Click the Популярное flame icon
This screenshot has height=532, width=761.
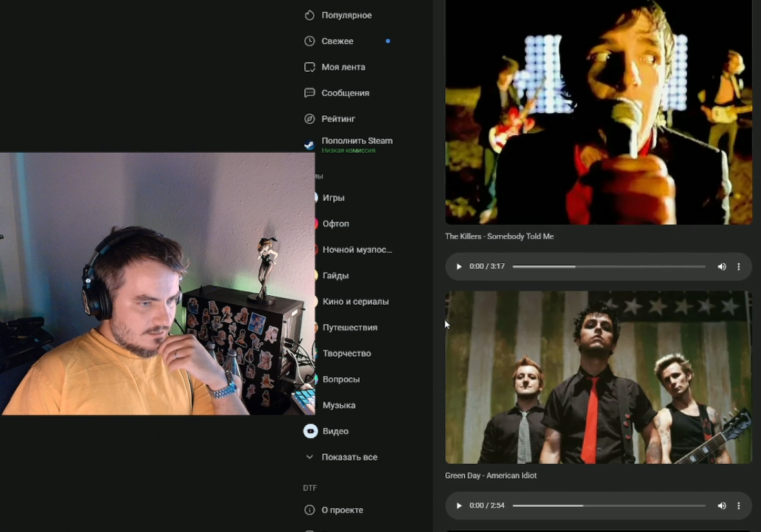pyautogui.click(x=309, y=16)
